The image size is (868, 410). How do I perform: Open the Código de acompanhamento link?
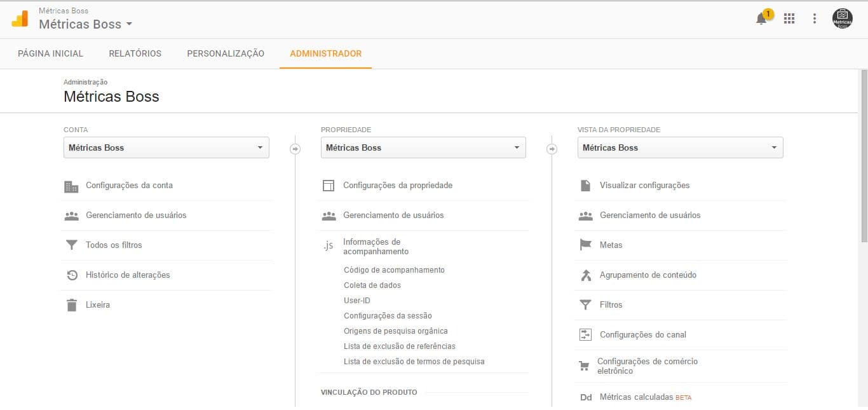click(394, 270)
